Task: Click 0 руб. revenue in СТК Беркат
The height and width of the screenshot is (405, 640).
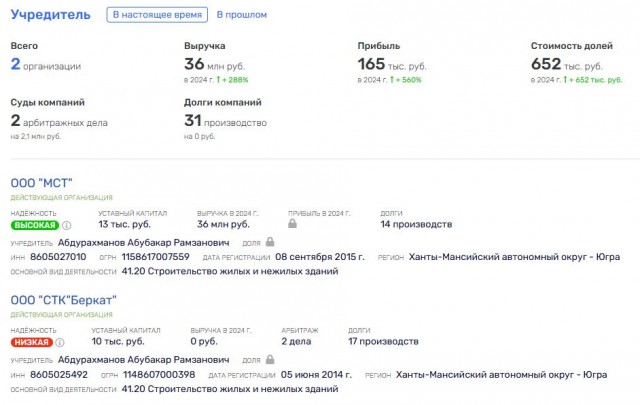Action: 204,341
